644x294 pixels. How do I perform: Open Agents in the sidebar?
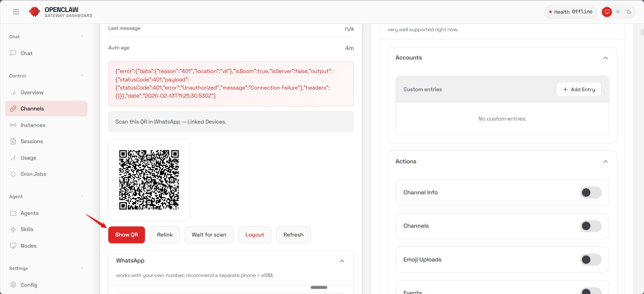[47, 213]
